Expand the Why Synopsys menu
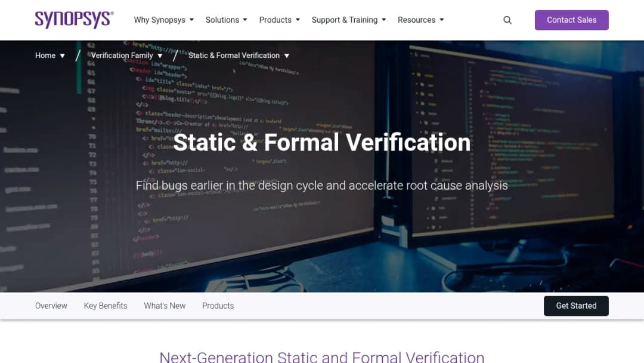644x363 pixels. pos(163,20)
